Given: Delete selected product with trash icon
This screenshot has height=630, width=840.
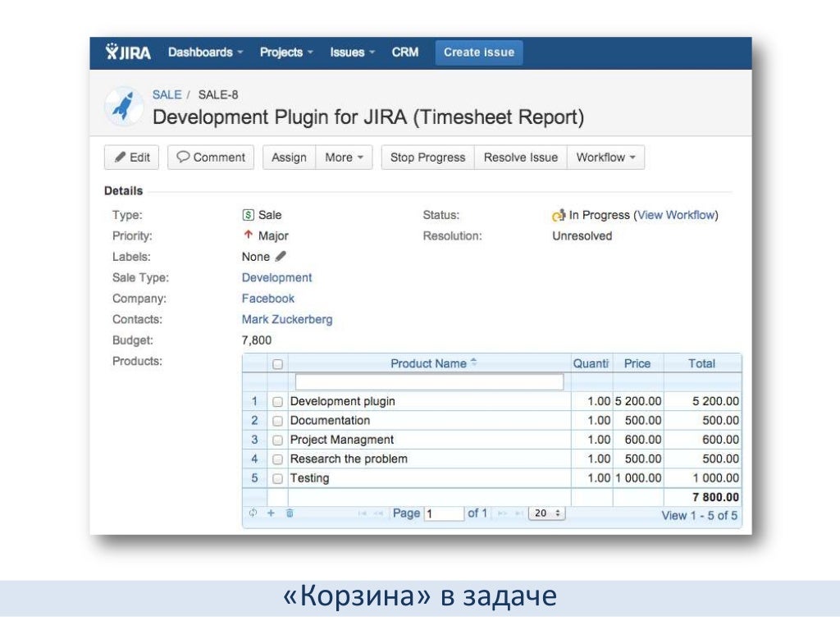Looking at the screenshot, I should (x=290, y=513).
